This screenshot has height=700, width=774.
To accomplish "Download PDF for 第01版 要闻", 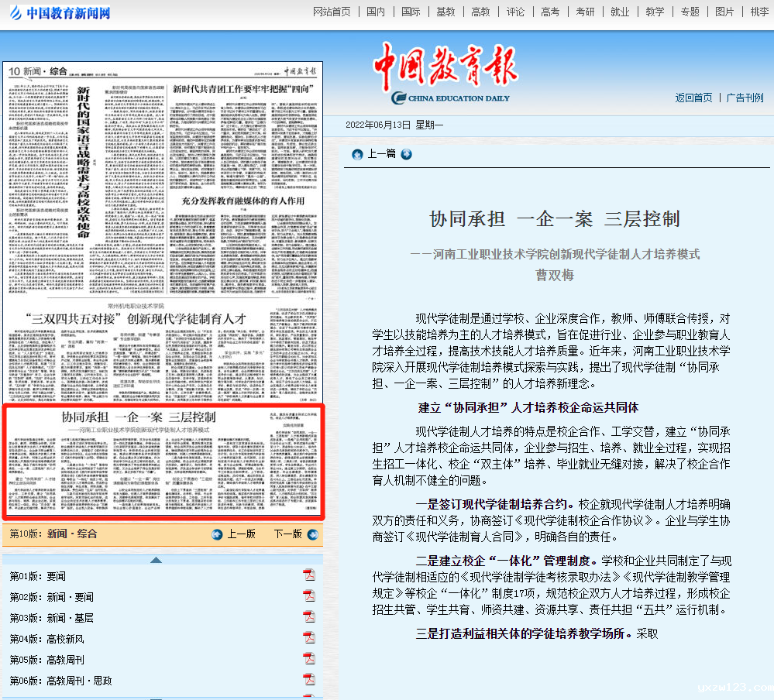I will point(309,575).
